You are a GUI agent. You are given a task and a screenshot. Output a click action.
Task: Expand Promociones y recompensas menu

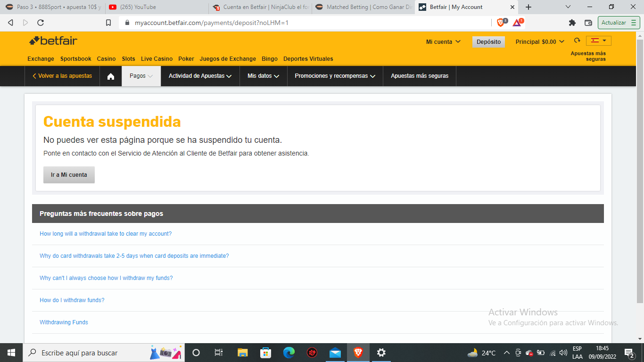(x=335, y=76)
